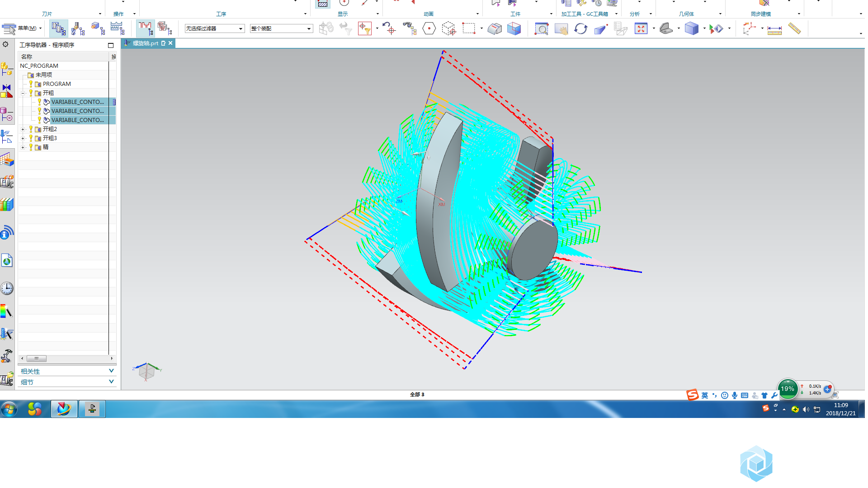Activate the Zoom magnifier tool
The width and height of the screenshot is (868, 488).
pyautogui.click(x=541, y=29)
